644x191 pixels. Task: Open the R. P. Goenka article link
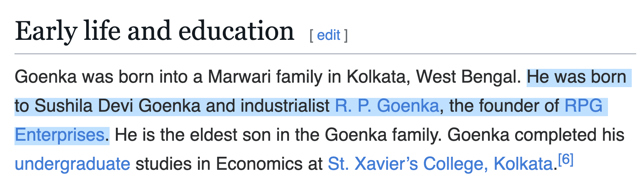(387, 106)
